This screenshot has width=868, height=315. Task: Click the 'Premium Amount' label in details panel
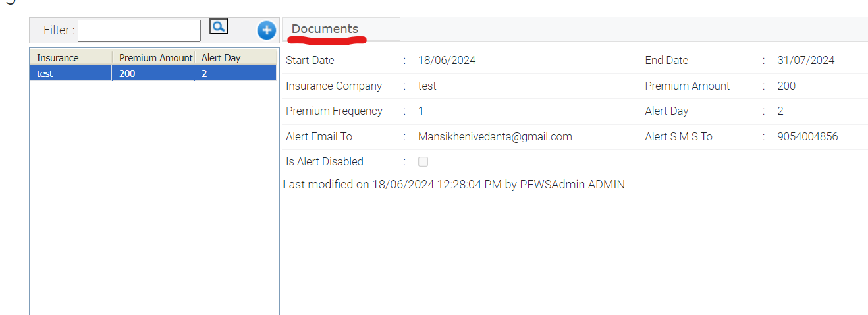[x=688, y=86]
